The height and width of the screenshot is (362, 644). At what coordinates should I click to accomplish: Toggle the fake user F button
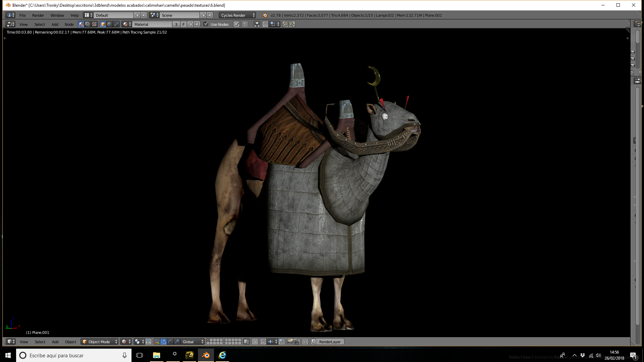[183, 24]
